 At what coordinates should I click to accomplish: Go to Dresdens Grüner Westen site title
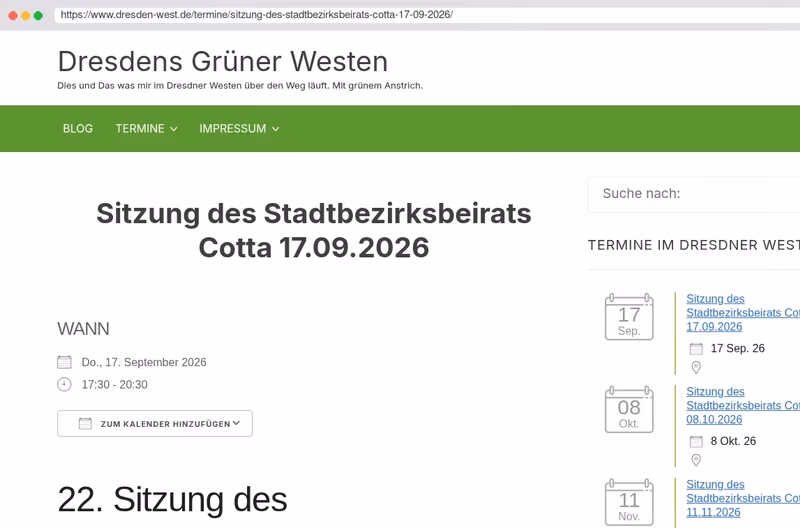coord(222,61)
